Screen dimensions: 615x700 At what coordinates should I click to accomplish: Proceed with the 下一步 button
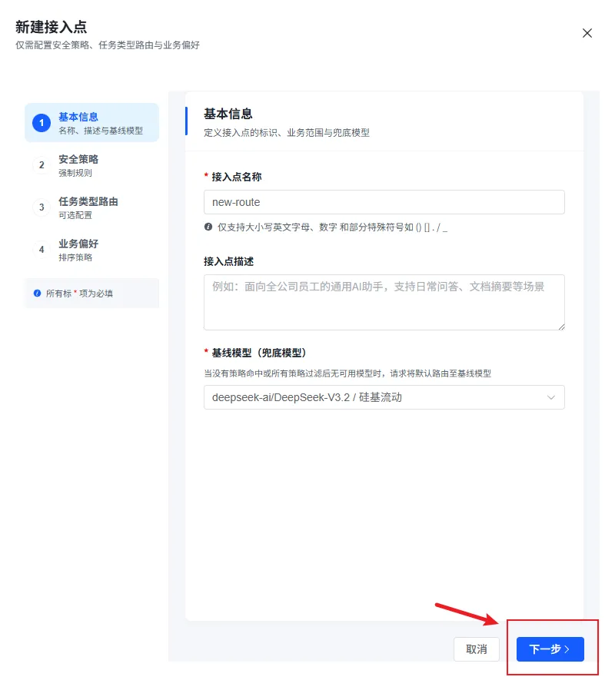[x=550, y=649]
